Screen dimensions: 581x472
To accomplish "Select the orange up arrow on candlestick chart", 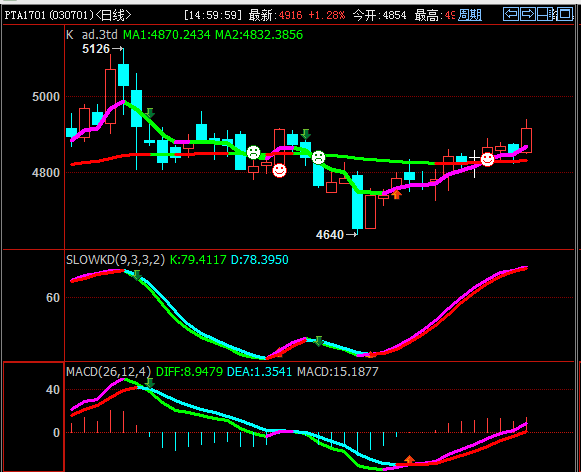I will pyautogui.click(x=396, y=195).
